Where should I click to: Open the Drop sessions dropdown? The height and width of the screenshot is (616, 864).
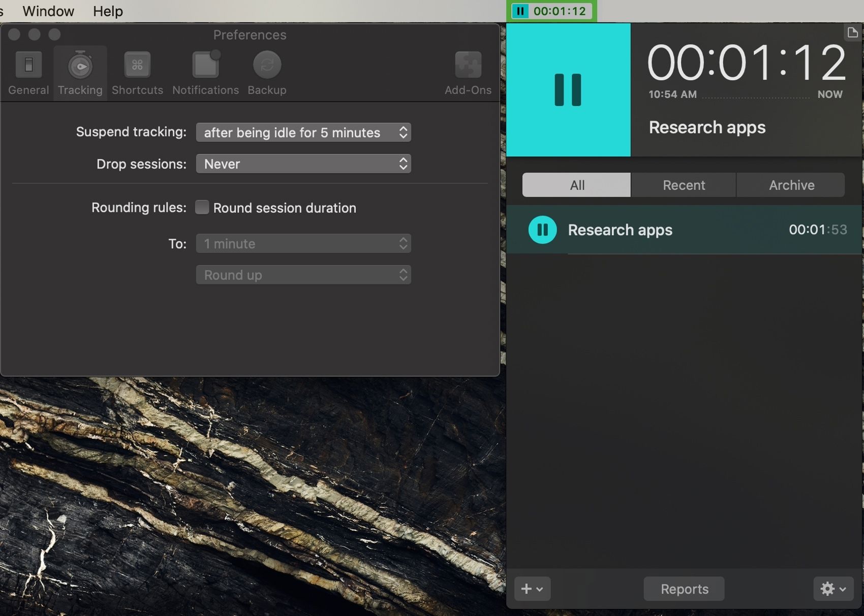click(x=303, y=164)
